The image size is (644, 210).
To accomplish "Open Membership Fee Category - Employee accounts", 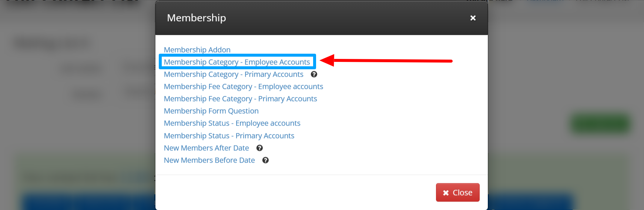I will pos(244,86).
